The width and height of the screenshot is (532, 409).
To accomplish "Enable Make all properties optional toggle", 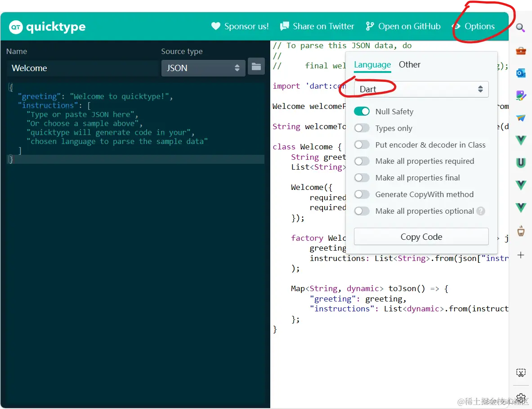I will (362, 211).
